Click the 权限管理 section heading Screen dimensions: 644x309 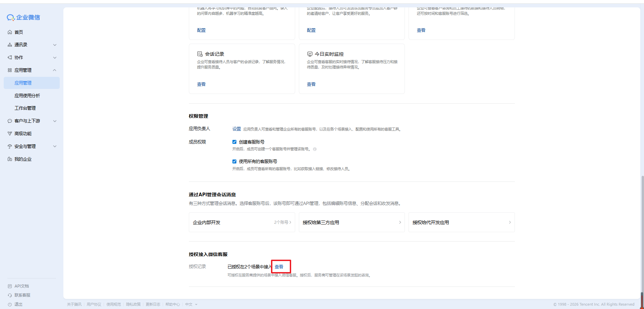[x=198, y=116]
